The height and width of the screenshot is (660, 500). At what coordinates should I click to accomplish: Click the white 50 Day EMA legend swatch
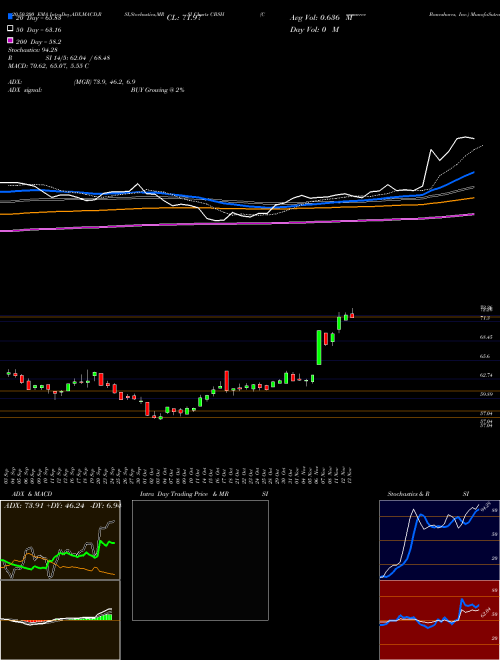[10, 29]
